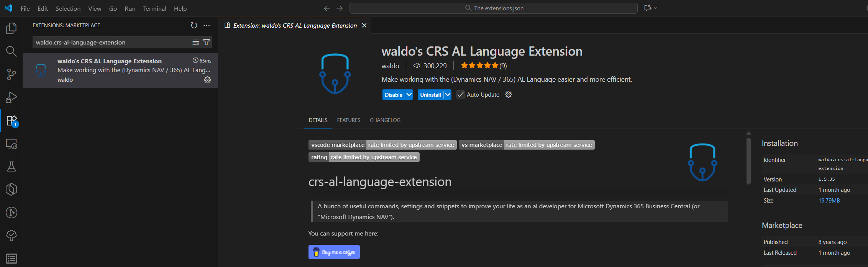Click the Disable button
This screenshot has width=868, height=267.
coord(394,94)
